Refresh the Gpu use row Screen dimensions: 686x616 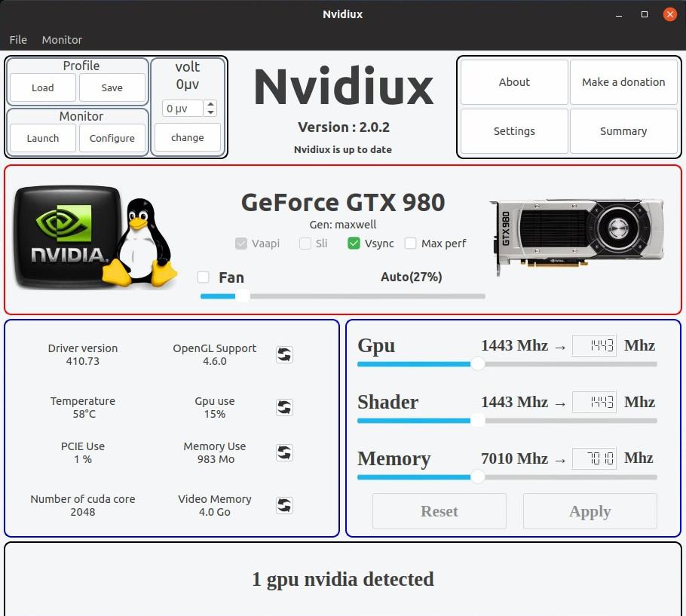click(x=284, y=407)
